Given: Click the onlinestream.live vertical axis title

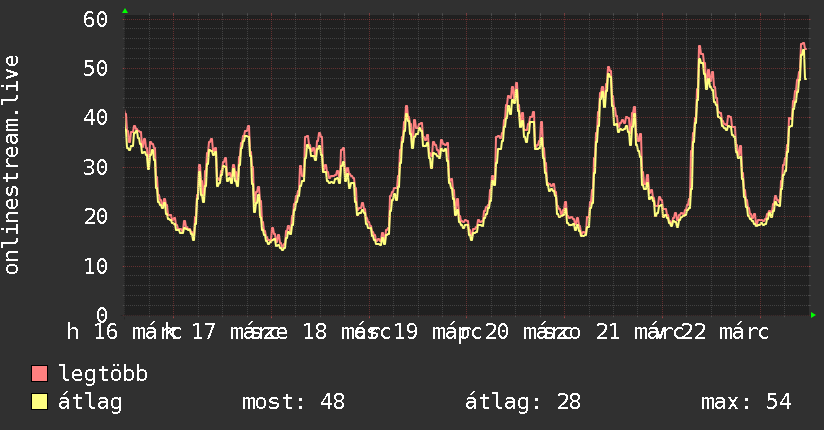Looking at the screenshot, I should (11, 165).
